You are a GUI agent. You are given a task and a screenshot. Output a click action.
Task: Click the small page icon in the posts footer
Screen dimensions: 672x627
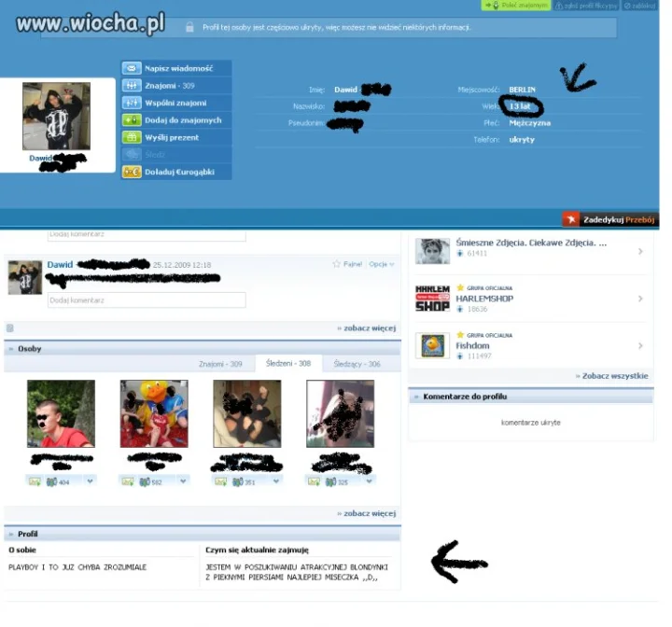[x=10, y=328]
